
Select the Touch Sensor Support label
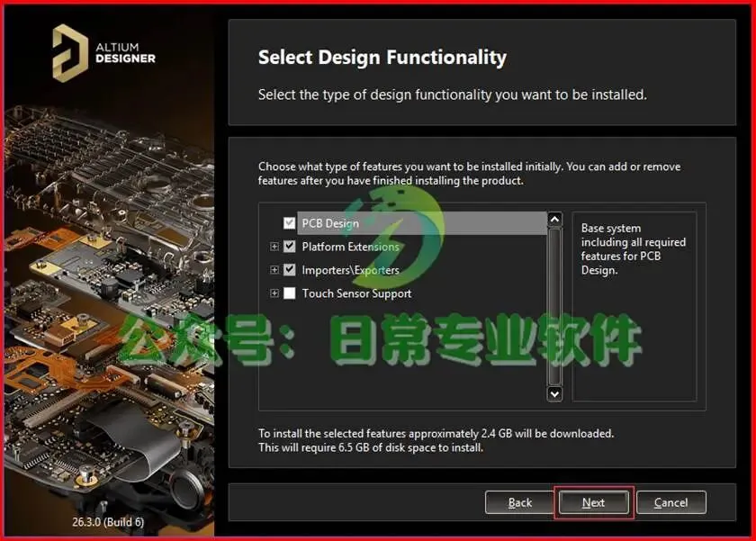356,293
